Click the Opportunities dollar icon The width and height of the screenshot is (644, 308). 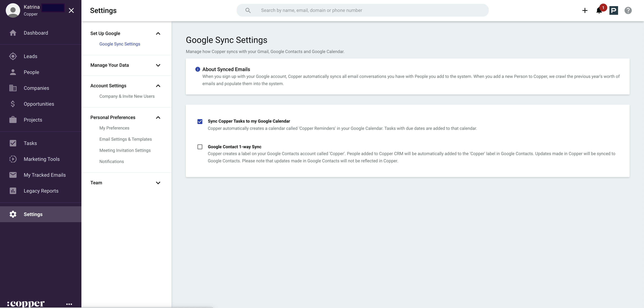click(x=13, y=104)
